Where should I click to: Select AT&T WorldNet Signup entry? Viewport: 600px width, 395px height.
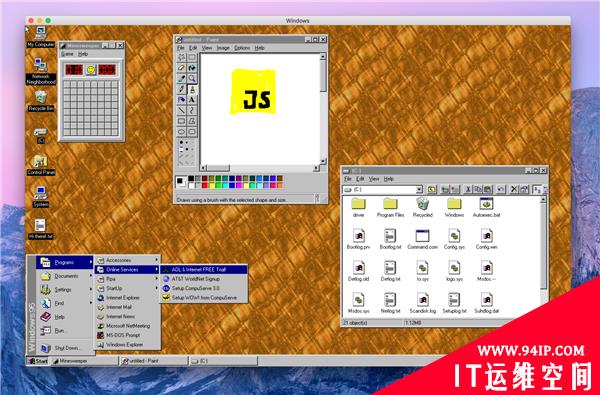204,279
